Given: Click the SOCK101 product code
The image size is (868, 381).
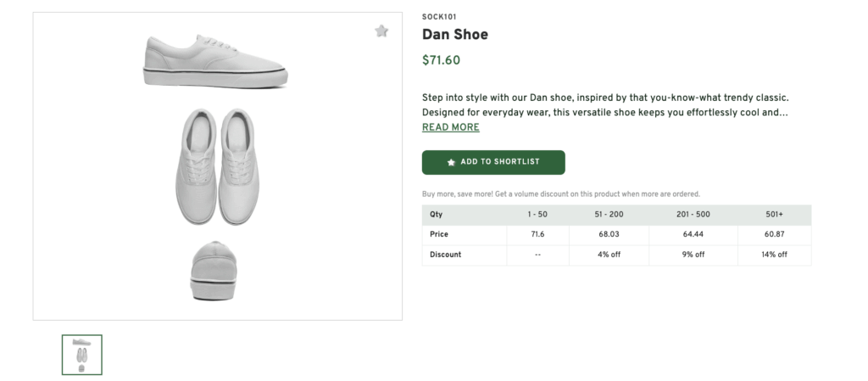Looking at the screenshot, I should click(x=439, y=17).
